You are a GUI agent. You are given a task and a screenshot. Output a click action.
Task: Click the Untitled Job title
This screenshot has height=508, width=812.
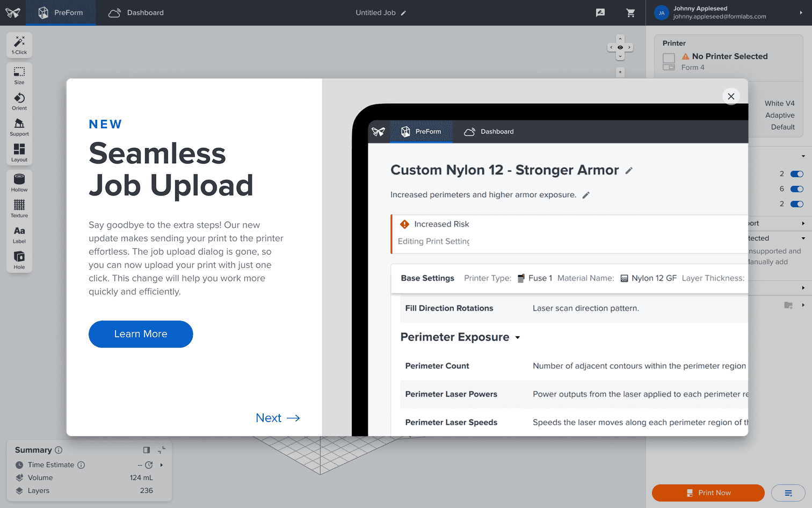[375, 13]
